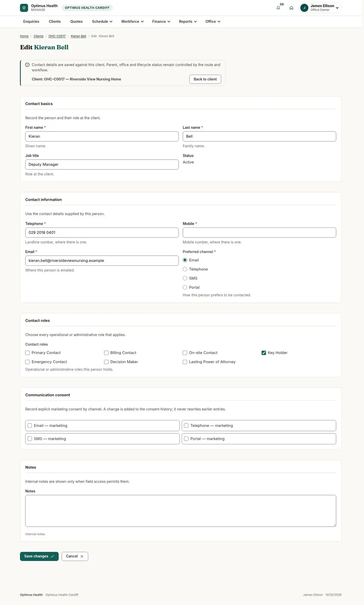Tick the Primary Contact checkbox
This screenshot has height=605, width=364.
click(x=28, y=353)
